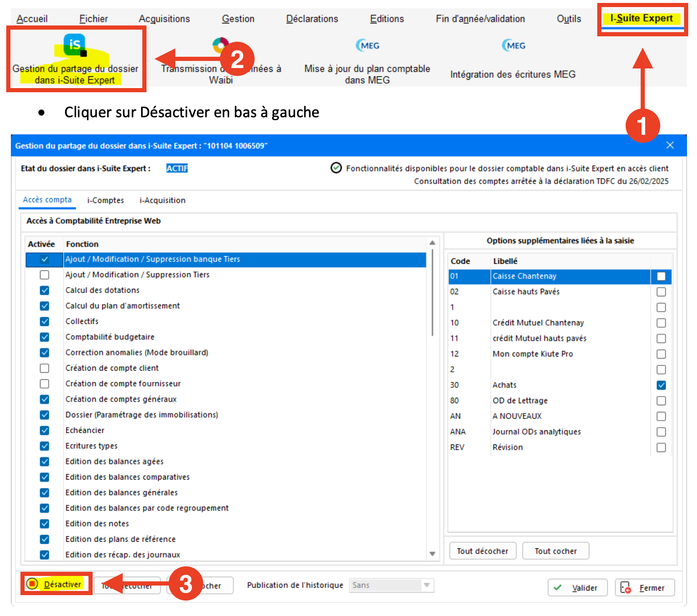Check the Révision journal option
This screenshot has height=616, width=697.
[x=661, y=447]
